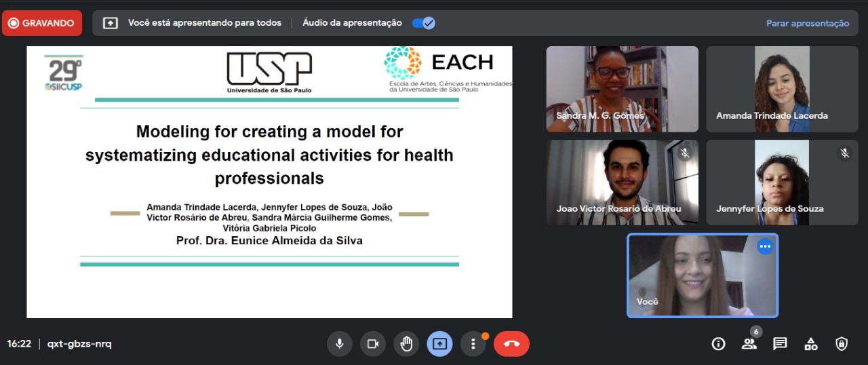
Task: Leave the call with the red hang-up button
Action: (x=511, y=344)
